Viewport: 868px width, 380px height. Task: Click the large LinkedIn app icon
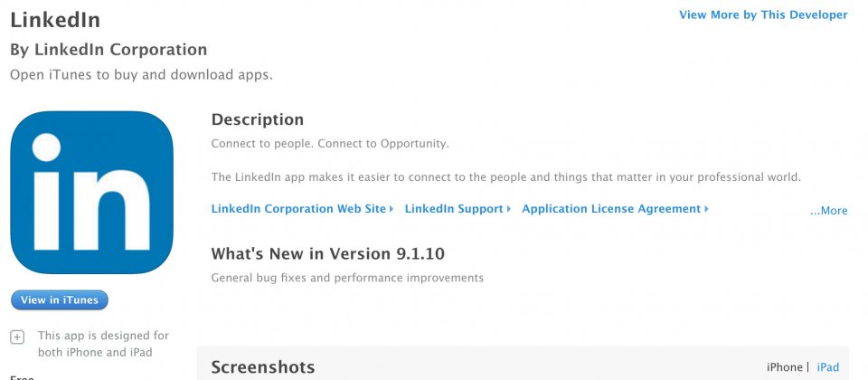point(92,192)
